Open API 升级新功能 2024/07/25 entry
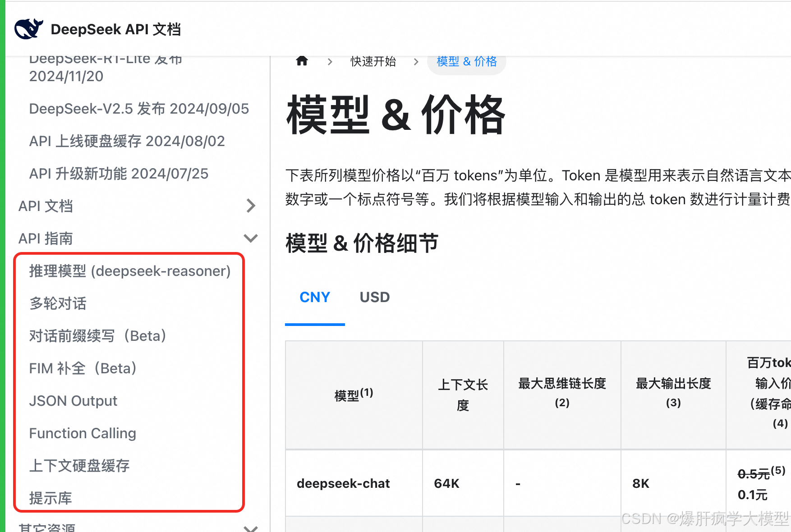The width and height of the screenshot is (791, 532). click(x=119, y=174)
